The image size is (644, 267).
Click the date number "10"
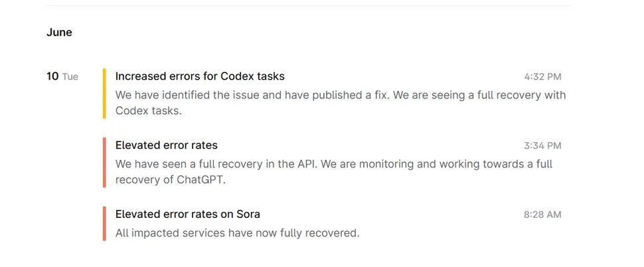52,76
